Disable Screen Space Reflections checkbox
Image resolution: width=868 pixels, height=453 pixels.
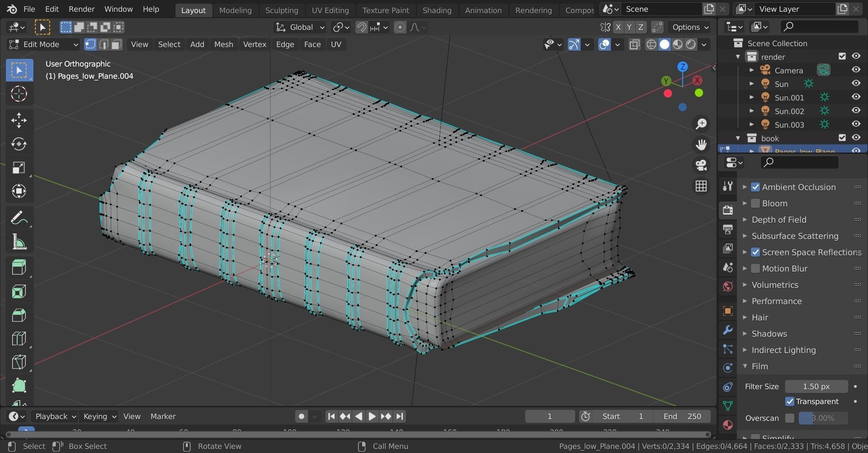click(x=755, y=252)
